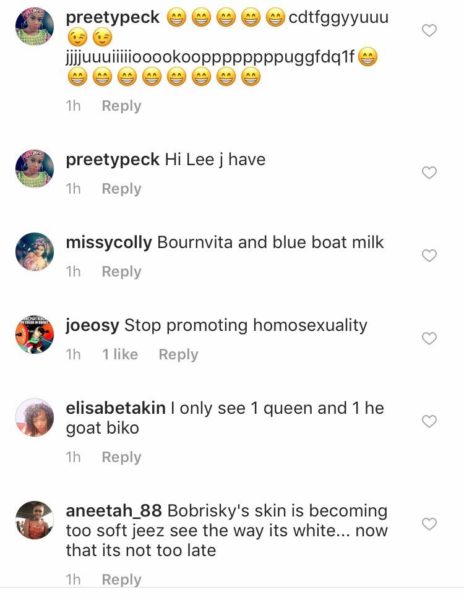Like preetypeck's emoji comment with heart

[x=429, y=30]
